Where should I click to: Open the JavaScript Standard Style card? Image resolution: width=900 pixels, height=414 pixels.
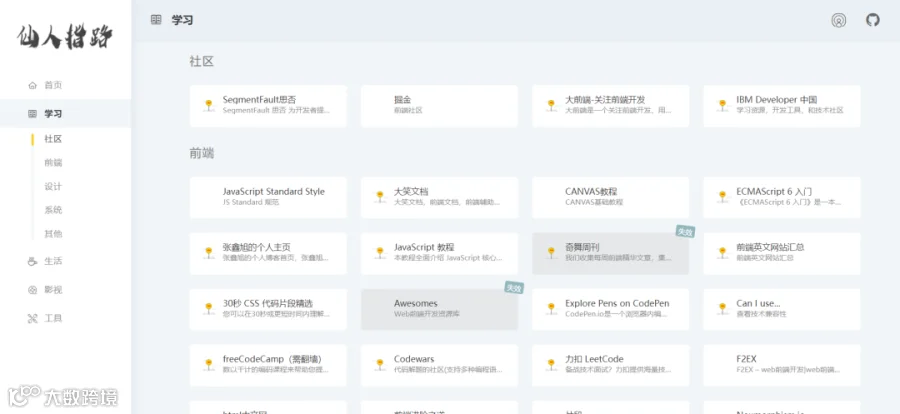pyautogui.click(x=268, y=198)
